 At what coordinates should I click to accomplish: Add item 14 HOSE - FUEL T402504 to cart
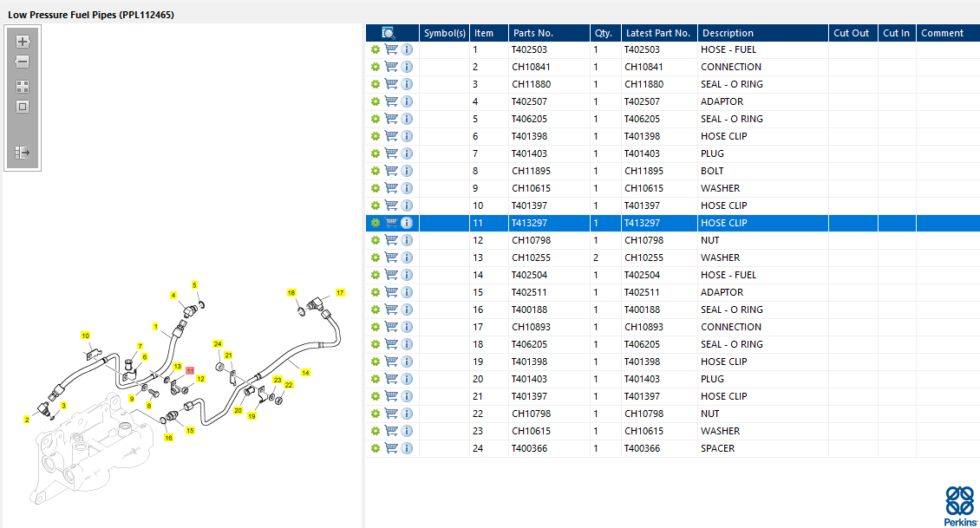pos(391,275)
